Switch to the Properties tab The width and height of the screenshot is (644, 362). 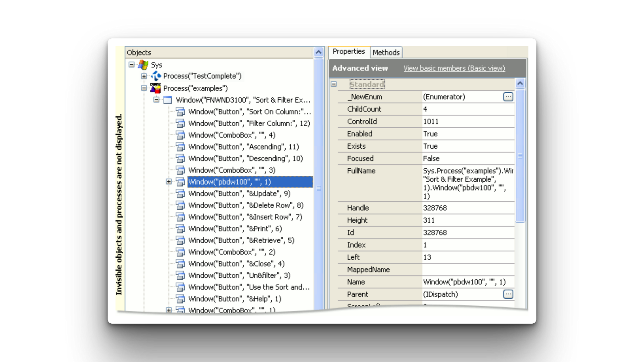[349, 52]
